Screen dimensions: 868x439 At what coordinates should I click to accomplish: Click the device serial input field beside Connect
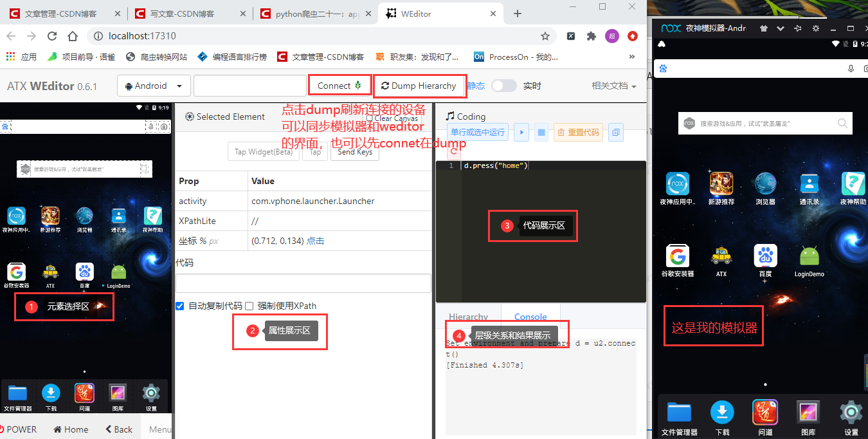pos(249,85)
